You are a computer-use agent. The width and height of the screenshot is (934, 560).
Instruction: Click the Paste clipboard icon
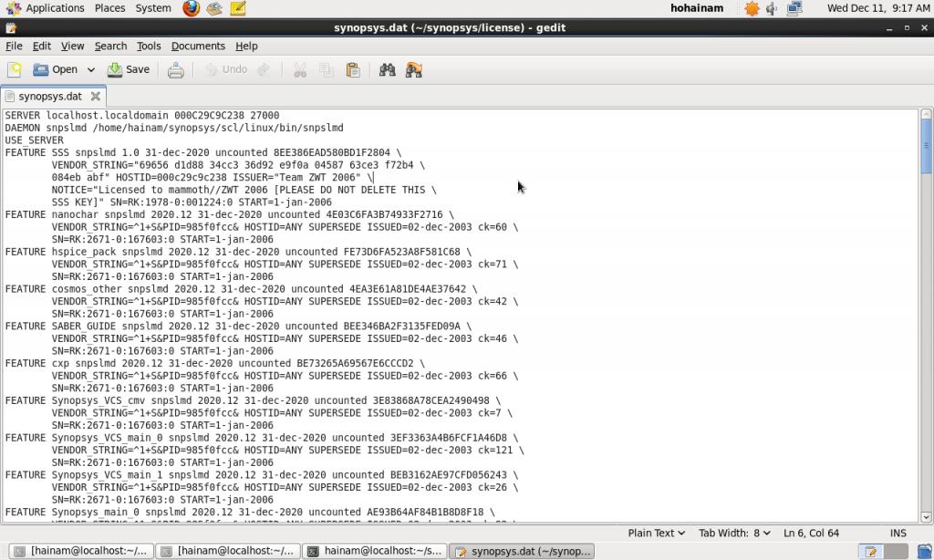353,70
